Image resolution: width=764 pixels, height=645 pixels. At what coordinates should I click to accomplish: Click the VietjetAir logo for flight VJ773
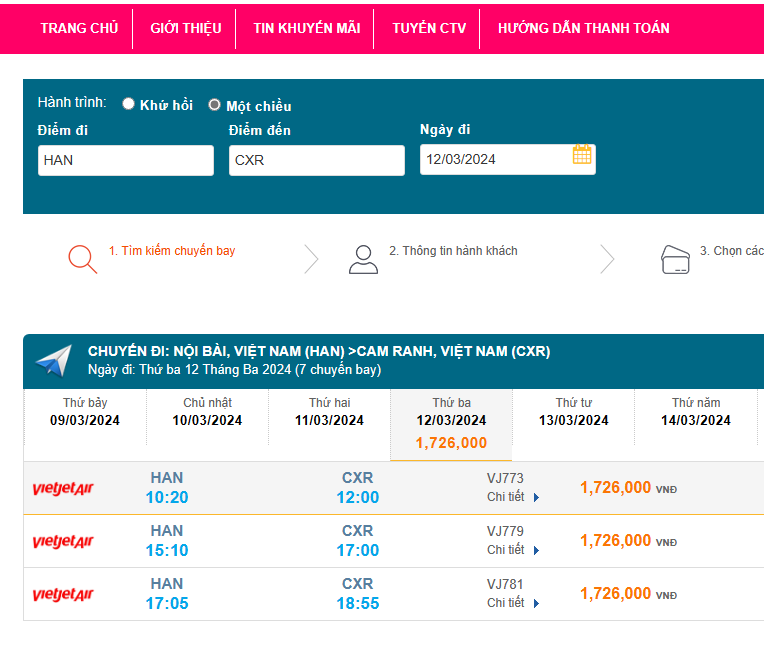pyautogui.click(x=63, y=489)
